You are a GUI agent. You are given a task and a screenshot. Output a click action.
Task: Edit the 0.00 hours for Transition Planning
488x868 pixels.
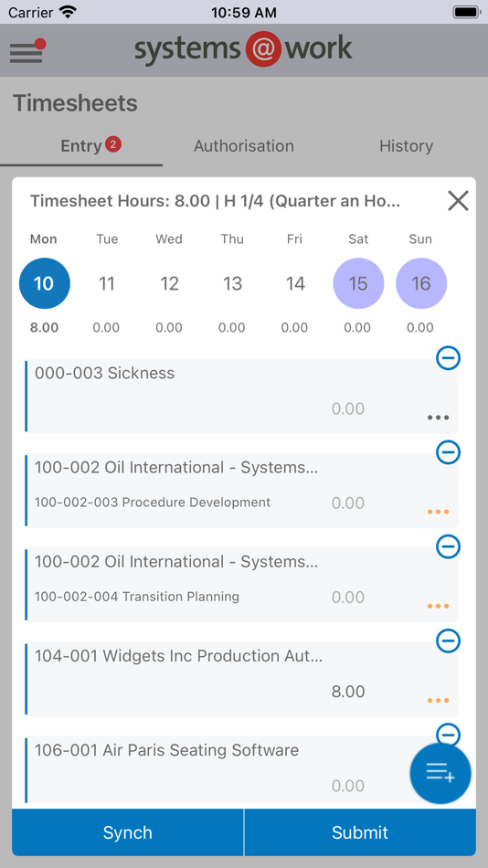(x=348, y=598)
